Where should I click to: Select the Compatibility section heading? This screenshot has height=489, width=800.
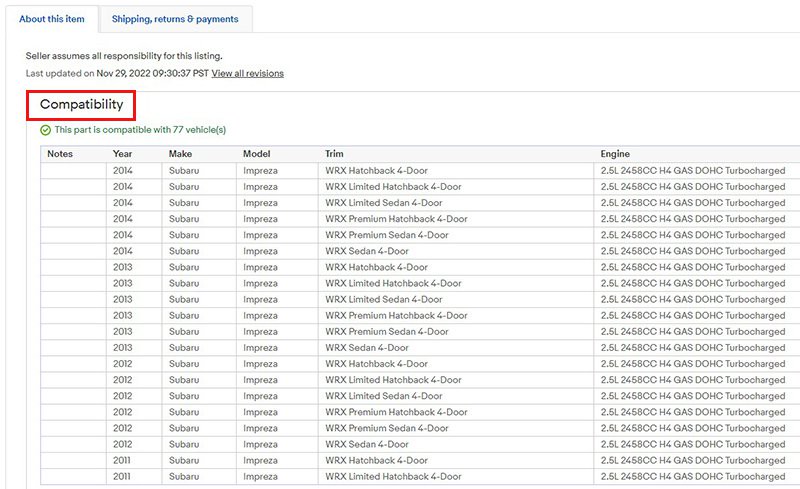coord(82,104)
